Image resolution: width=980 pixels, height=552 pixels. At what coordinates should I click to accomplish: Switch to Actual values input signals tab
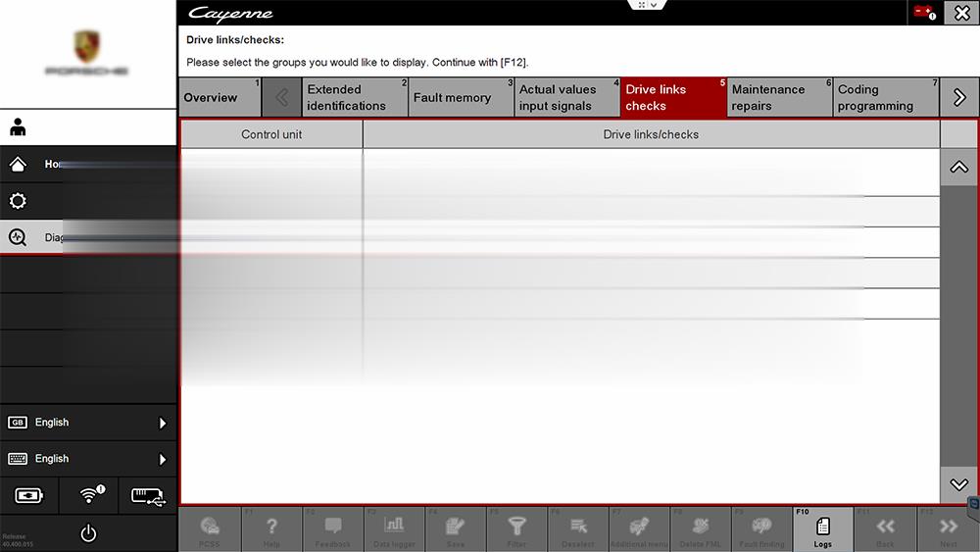[567, 97]
